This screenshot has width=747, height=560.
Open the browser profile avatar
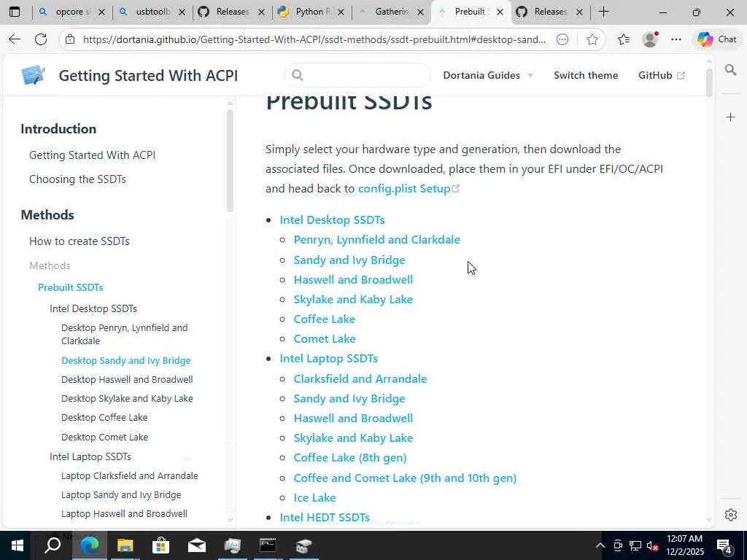click(650, 39)
